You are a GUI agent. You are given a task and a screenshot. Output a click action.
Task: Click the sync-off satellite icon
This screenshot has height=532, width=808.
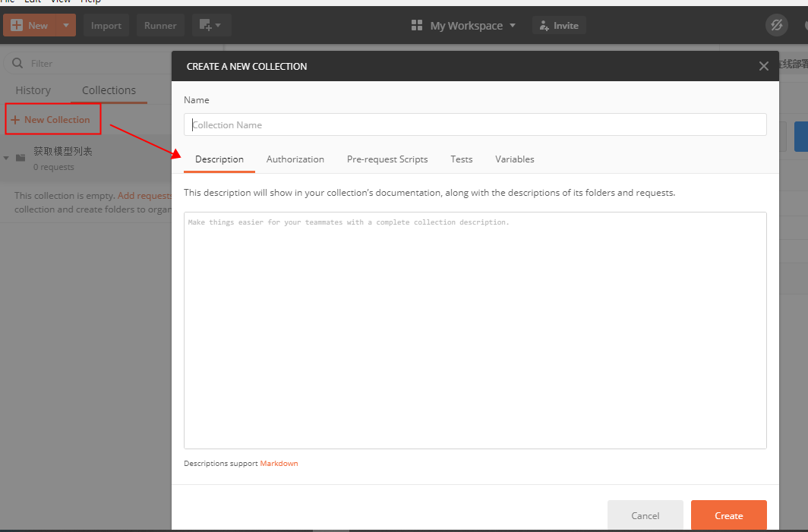click(x=777, y=25)
